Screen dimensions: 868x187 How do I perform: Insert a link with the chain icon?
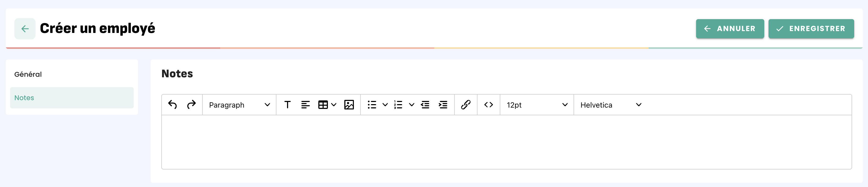(466, 105)
